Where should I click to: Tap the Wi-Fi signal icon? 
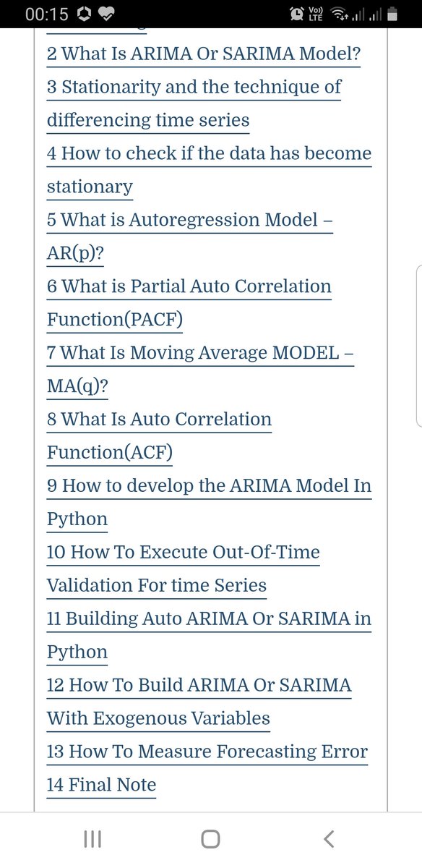pos(337,13)
